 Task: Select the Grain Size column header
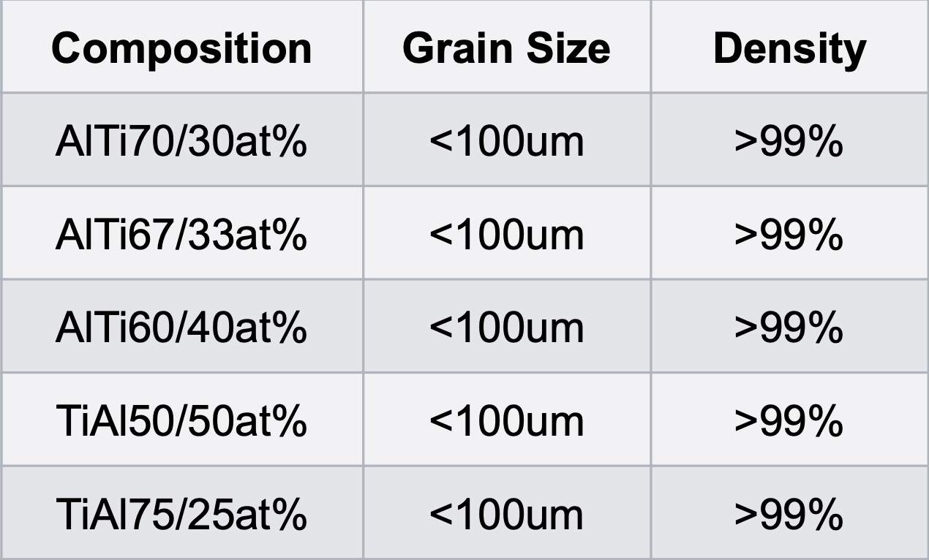pyautogui.click(x=506, y=48)
